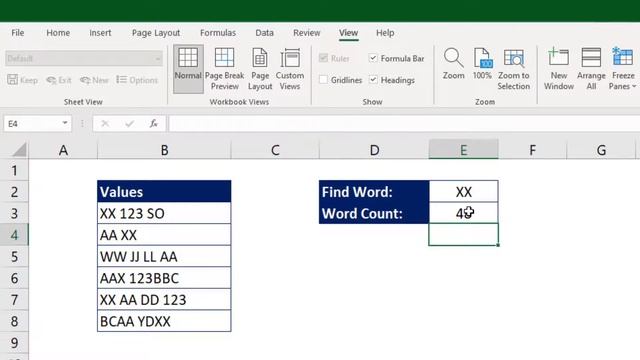Click the cancel entry X icon
Viewport: 640px width, 360px height.
[105, 123]
